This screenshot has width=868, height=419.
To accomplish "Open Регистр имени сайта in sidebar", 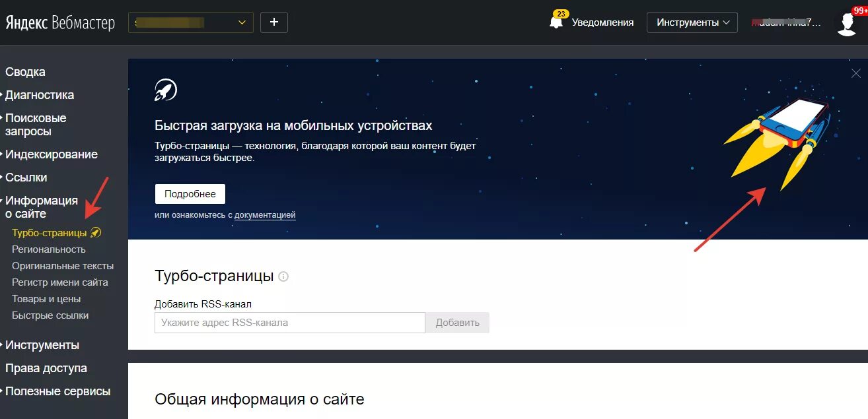I will [60, 282].
